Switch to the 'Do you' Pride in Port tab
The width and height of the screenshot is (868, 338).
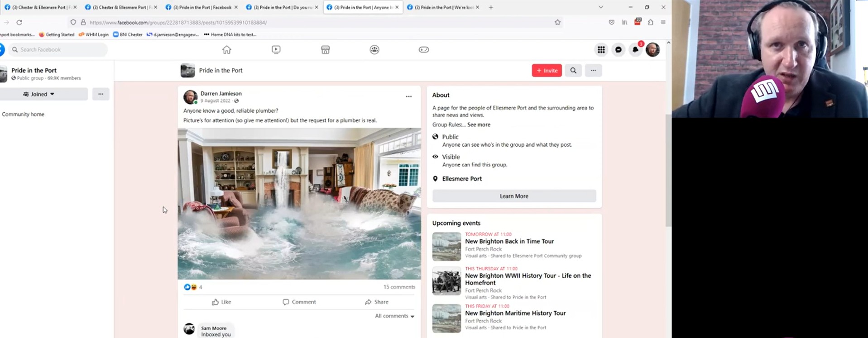[x=282, y=7]
